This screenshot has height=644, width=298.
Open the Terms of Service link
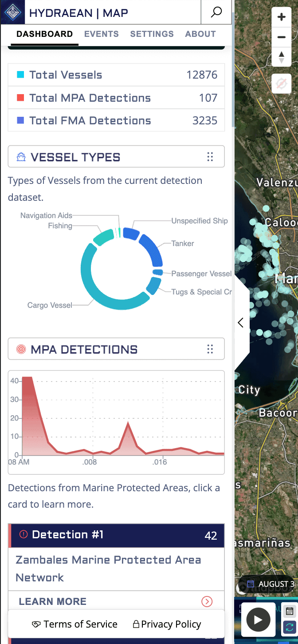pos(75,624)
